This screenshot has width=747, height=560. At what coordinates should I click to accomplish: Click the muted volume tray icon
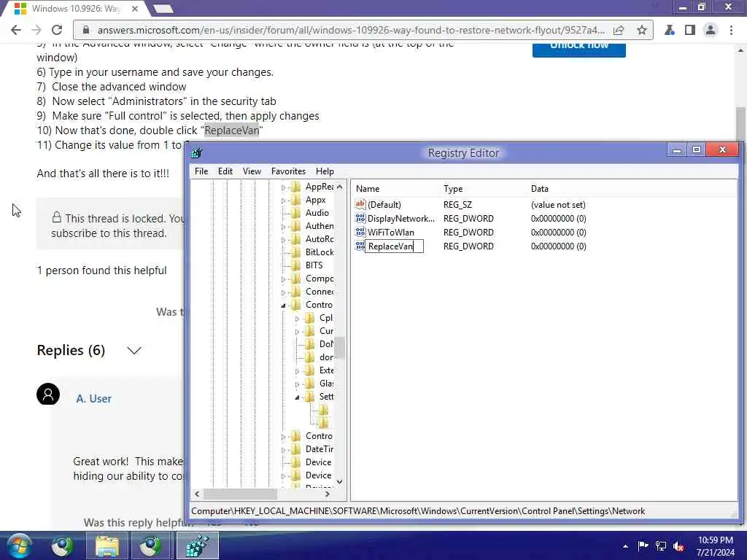click(x=679, y=546)
